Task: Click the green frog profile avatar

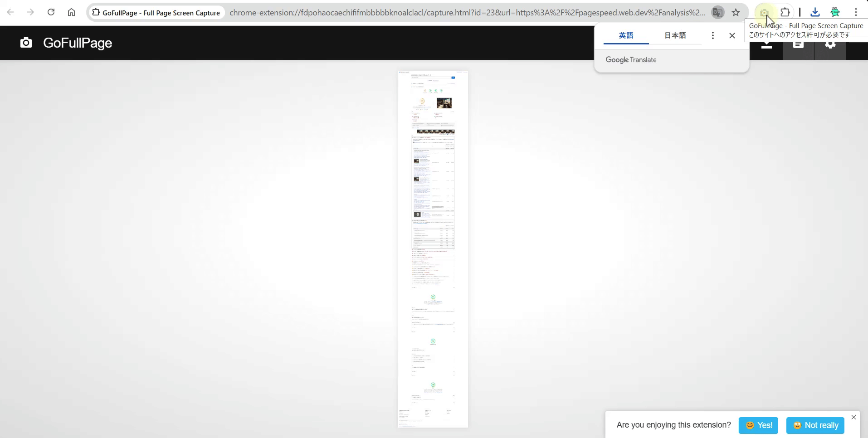Action: point(835,13)
